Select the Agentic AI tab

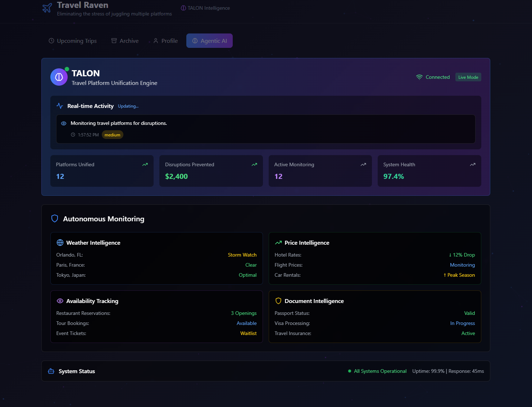pyautogui.click(x=209, y=41)
